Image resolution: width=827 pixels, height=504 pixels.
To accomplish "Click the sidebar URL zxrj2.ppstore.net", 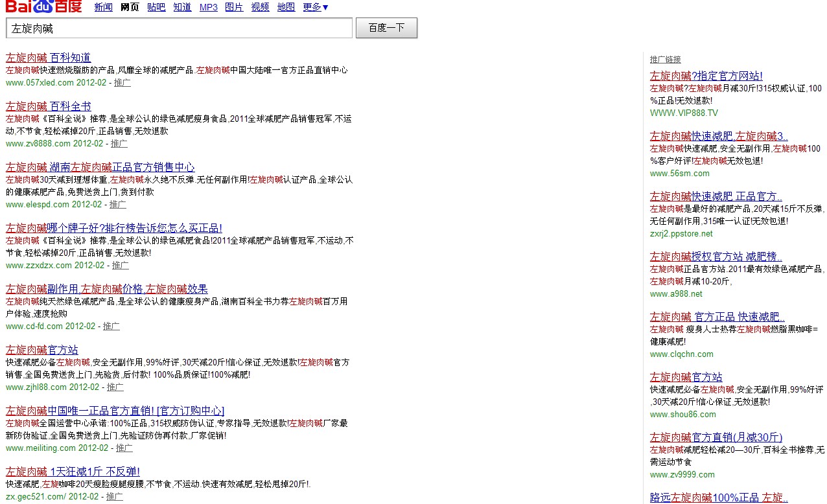I will coord(681,234).
